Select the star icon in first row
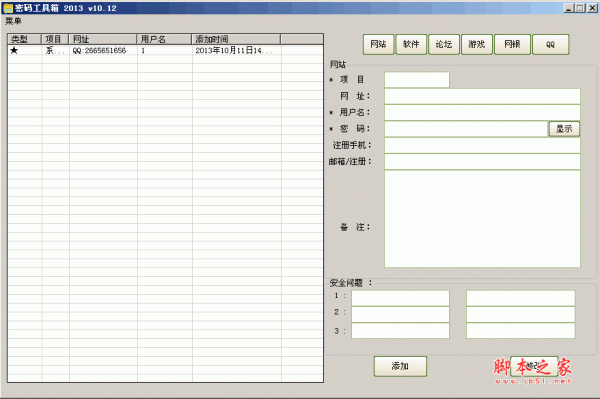600x399 pixels. [x=14, y=50]
